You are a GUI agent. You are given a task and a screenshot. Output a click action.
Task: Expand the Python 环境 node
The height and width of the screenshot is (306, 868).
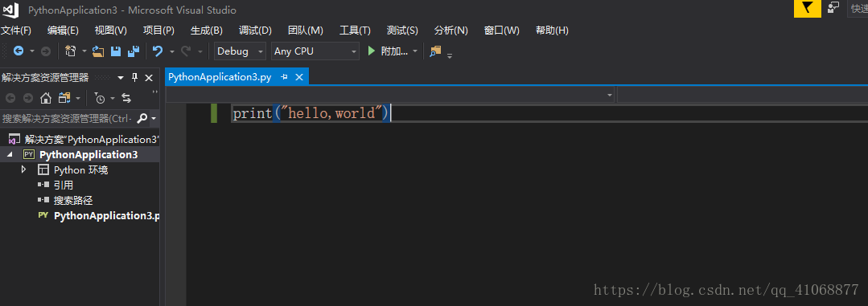pyautogui.click(x=24, y=169)
